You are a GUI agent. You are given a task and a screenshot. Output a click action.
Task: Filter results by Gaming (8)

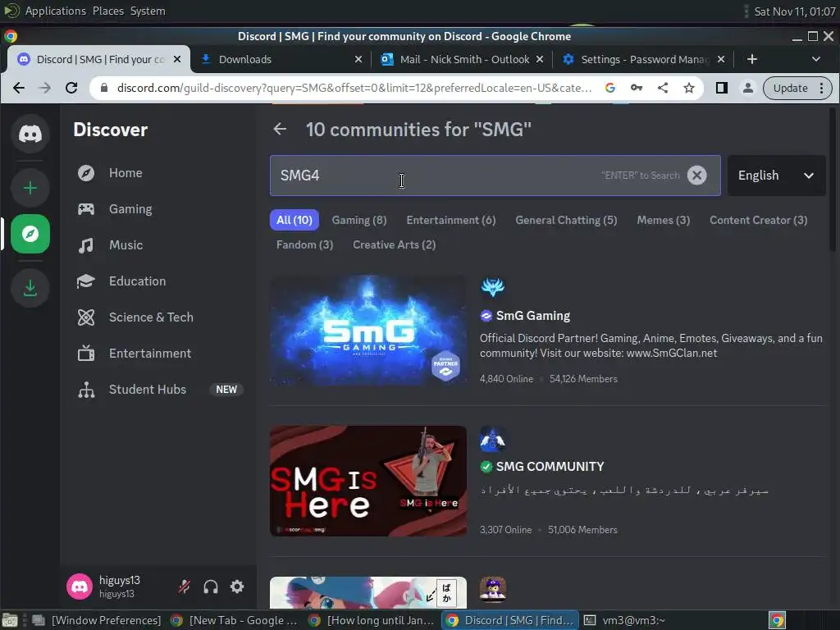[359, 220]
